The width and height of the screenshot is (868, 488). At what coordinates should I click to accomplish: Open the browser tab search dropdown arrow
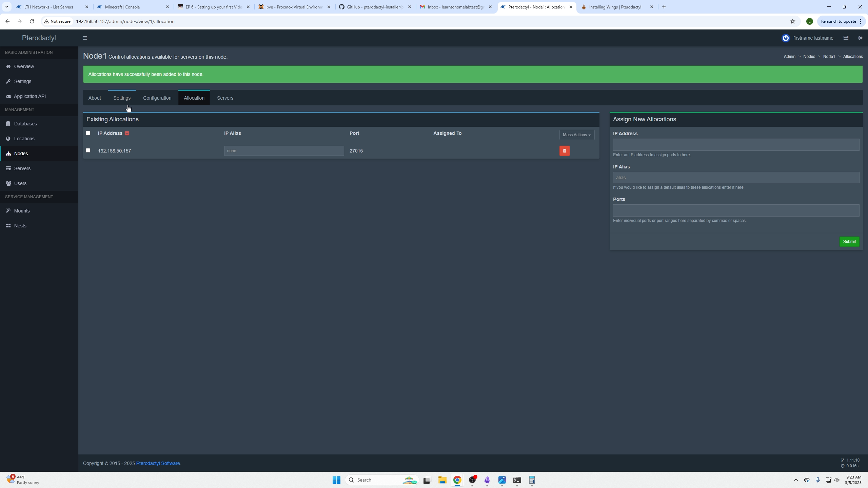pos(6,7)
